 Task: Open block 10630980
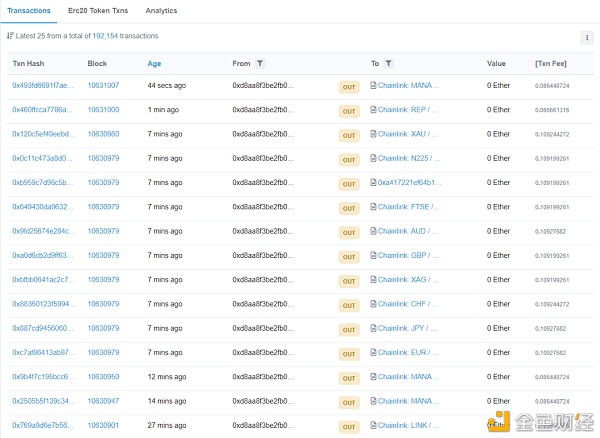coord(103,134)
